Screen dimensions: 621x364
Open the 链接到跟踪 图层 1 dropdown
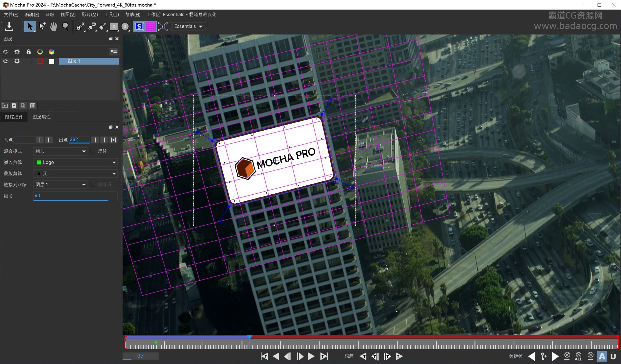pyautogui.click(x=60, y=185)
